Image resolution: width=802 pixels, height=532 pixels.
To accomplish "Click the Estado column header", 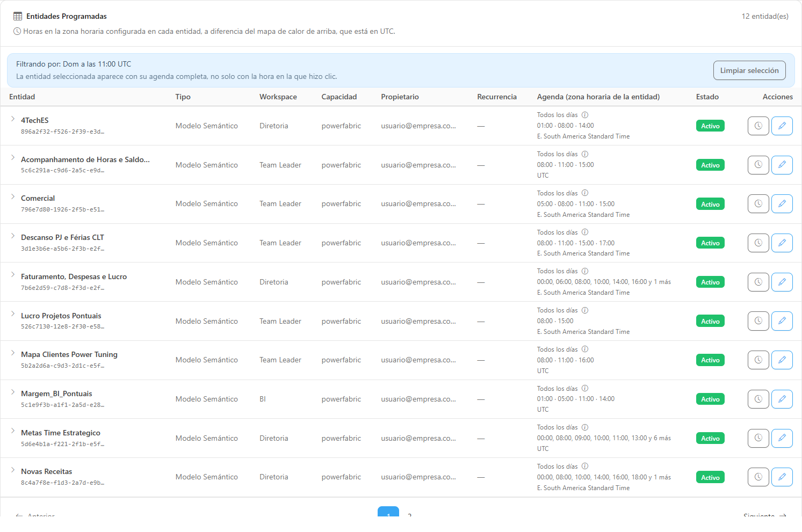I will click(707, 97).
